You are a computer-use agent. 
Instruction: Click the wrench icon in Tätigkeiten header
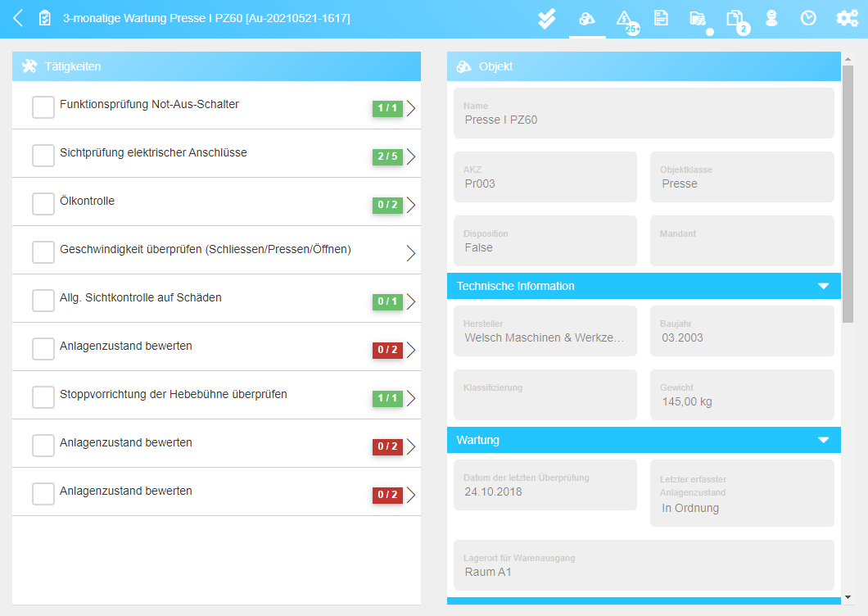[29, 66]
